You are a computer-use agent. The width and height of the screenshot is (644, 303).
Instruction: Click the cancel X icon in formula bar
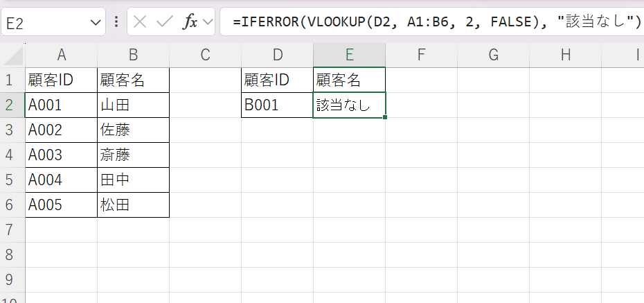140,21
